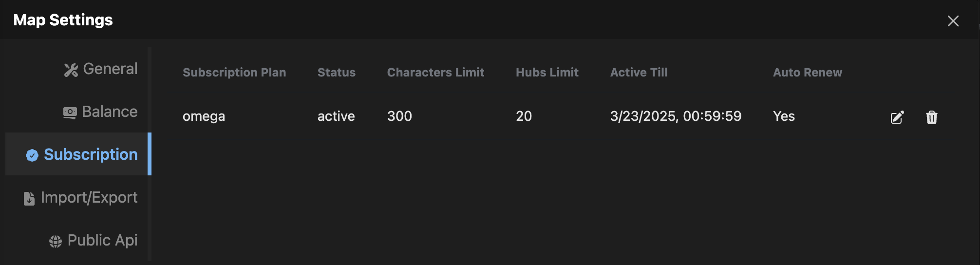Close the Map Settings dialog

[x=953, y=20]
